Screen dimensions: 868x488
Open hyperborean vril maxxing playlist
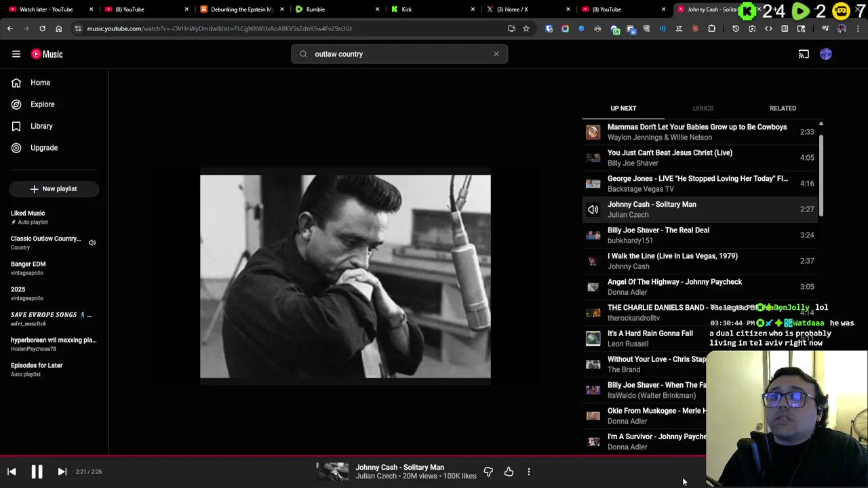(54, 344)
